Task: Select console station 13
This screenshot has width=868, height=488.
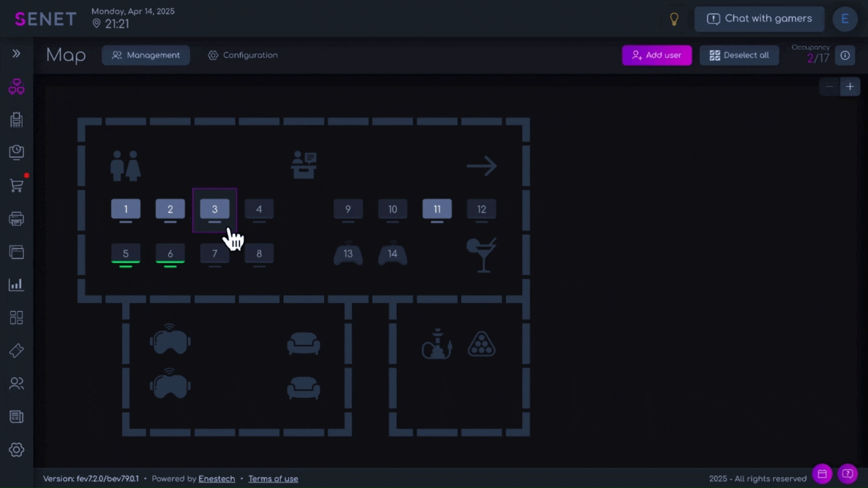Action: (348, 254)
